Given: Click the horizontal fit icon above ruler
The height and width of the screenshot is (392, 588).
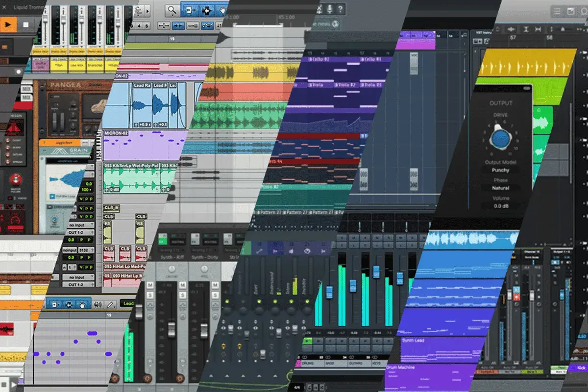Looking at the screenshot, I should [x=538, y=30].
